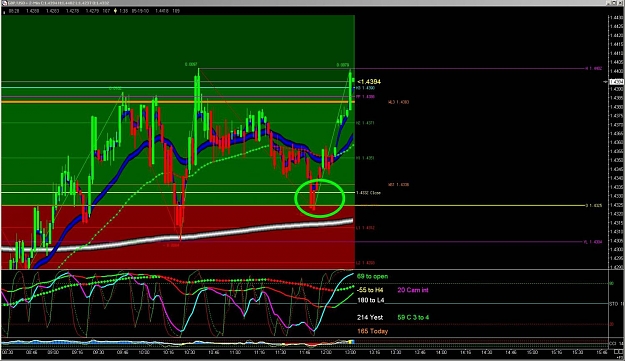Click the chart window icon in title bar

point(4,3)
